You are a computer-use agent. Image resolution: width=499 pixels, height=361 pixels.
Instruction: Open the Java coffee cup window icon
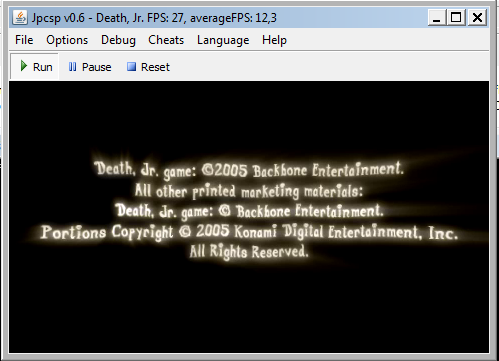pyautogui.click(x=20, y=17)
